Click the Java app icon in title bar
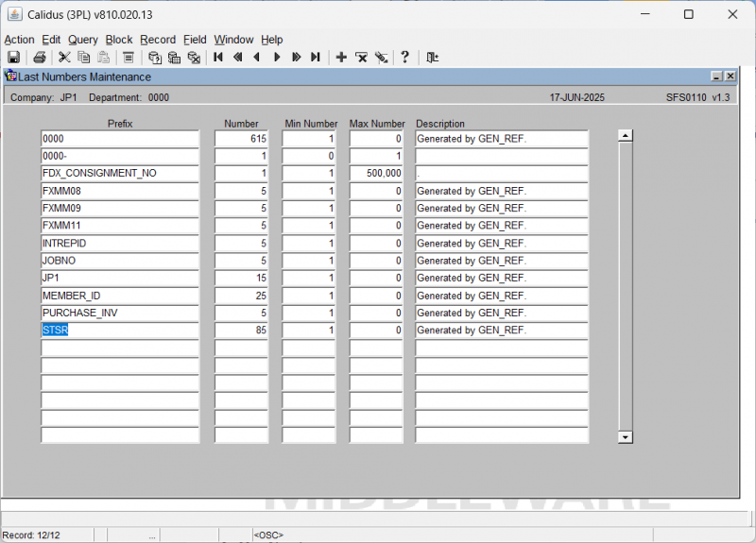756x543 pixels. (15, 14)
